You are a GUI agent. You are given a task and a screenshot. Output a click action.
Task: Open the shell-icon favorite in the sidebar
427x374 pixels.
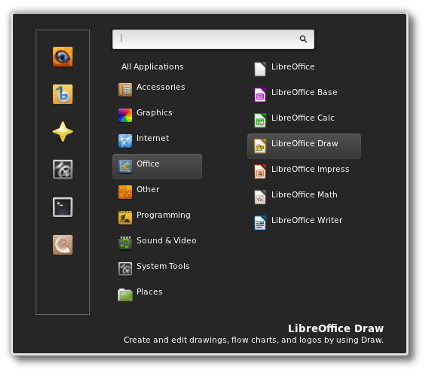click(63, 245)
